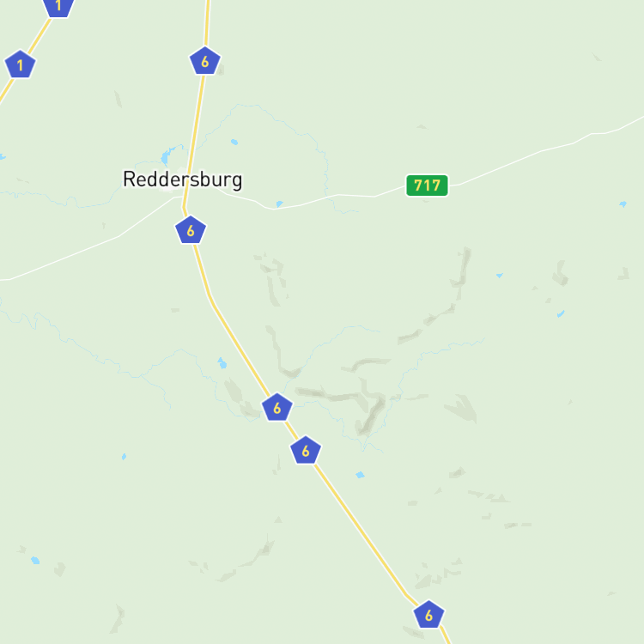Select the green 717 route shield
The width and height of the screenshot is (644, 644).
427,185
